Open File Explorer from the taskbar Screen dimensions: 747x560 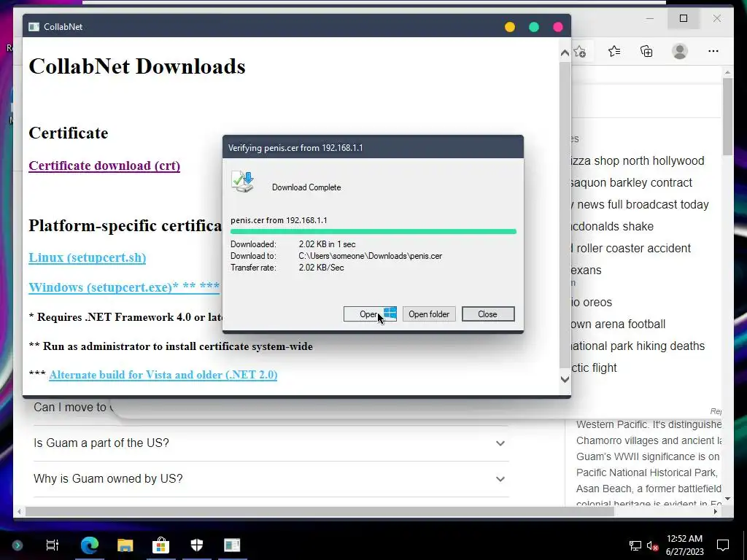tap(125, 545)
